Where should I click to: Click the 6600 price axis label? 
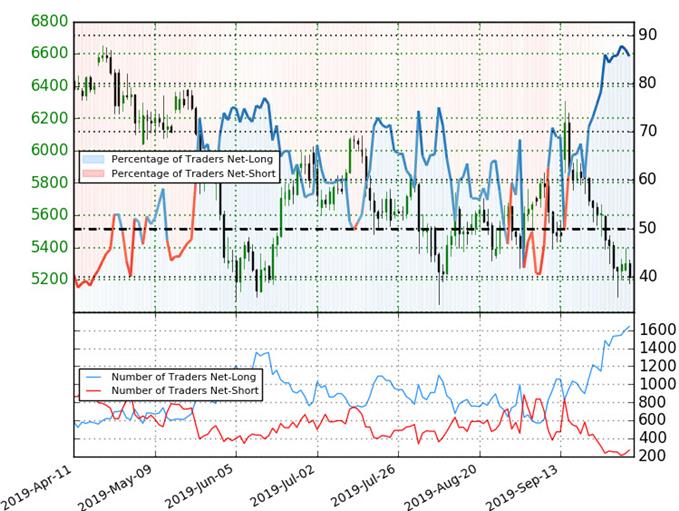click(49, 53)
